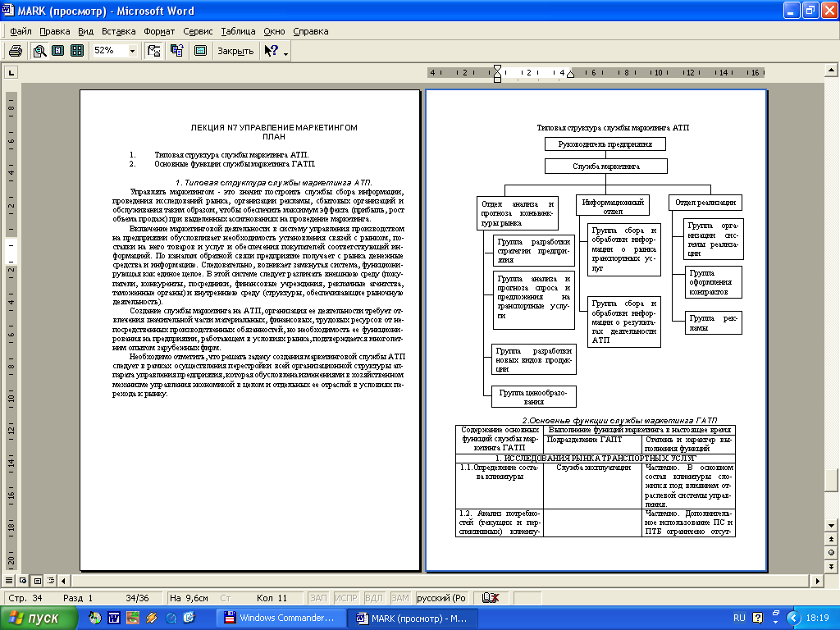Go to the previous page with double-up arrow

pos(831,539)
